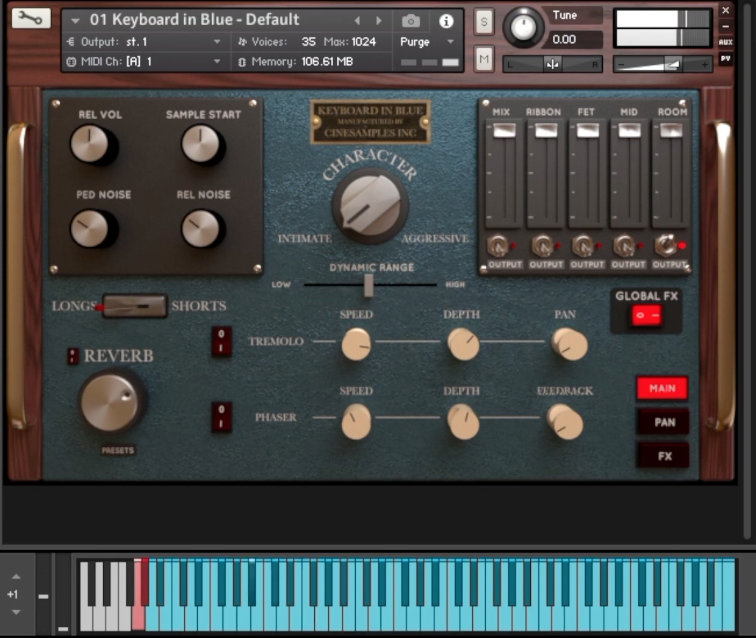Mute the instrument with the M button
756x638 pixels.
tap(484, 59)
